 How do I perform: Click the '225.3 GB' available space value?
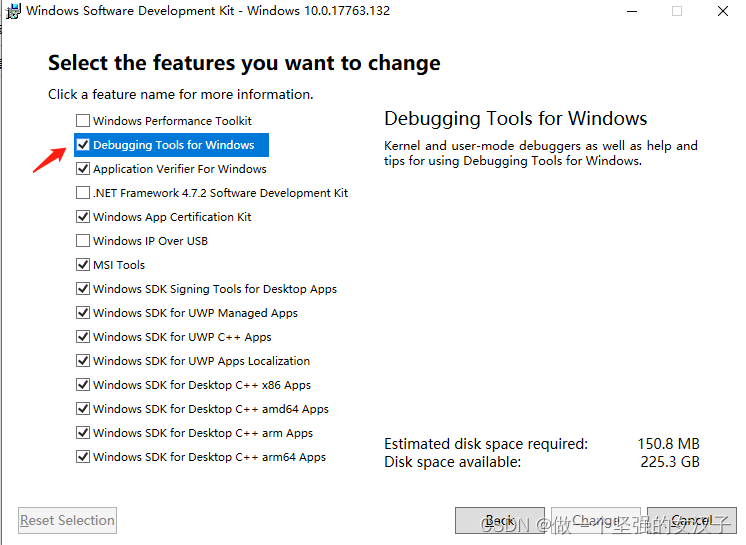coord(670,462)
